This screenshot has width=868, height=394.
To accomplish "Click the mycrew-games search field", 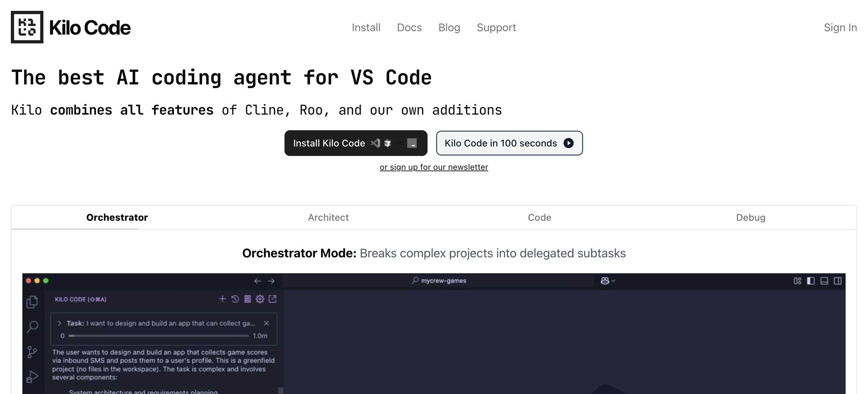I will tap(439, 281).
